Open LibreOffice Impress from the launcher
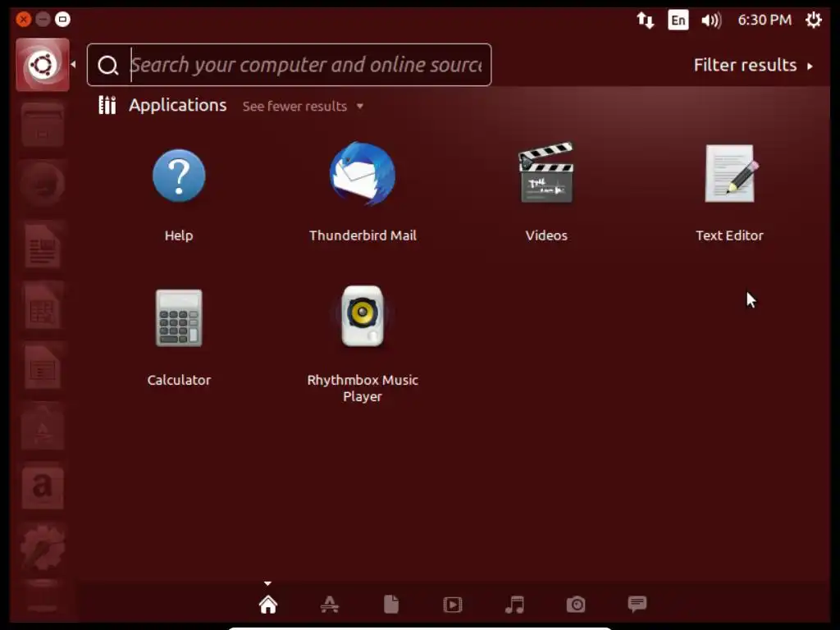This screenshot has height=630, width=840. [43, 367]
